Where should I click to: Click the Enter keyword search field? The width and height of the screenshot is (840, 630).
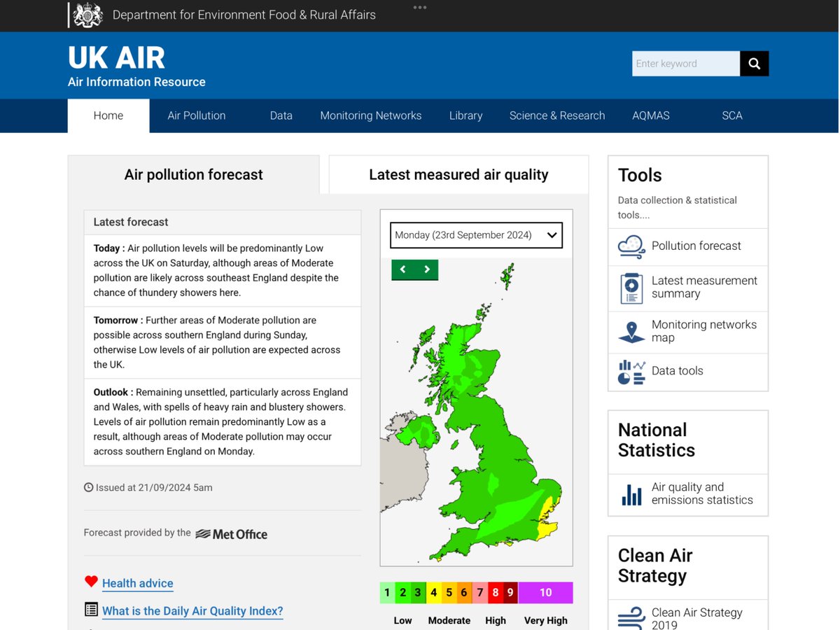[686, 64]
